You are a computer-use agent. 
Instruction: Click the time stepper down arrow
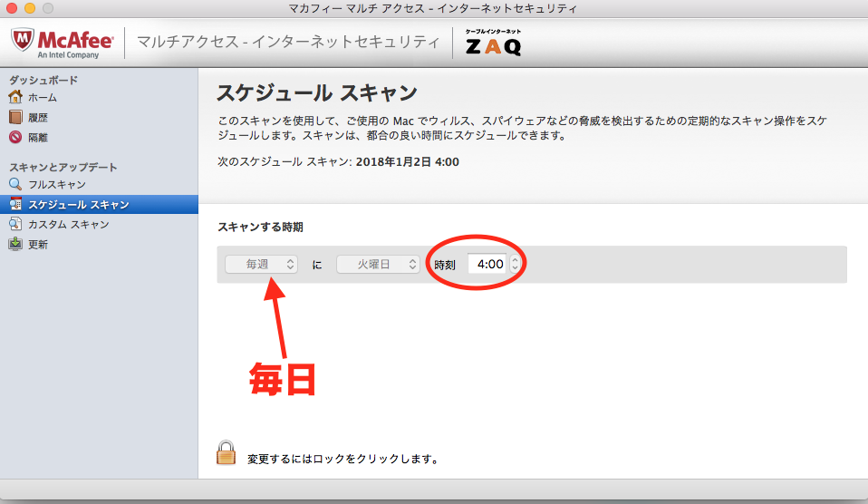pos(516,268)
